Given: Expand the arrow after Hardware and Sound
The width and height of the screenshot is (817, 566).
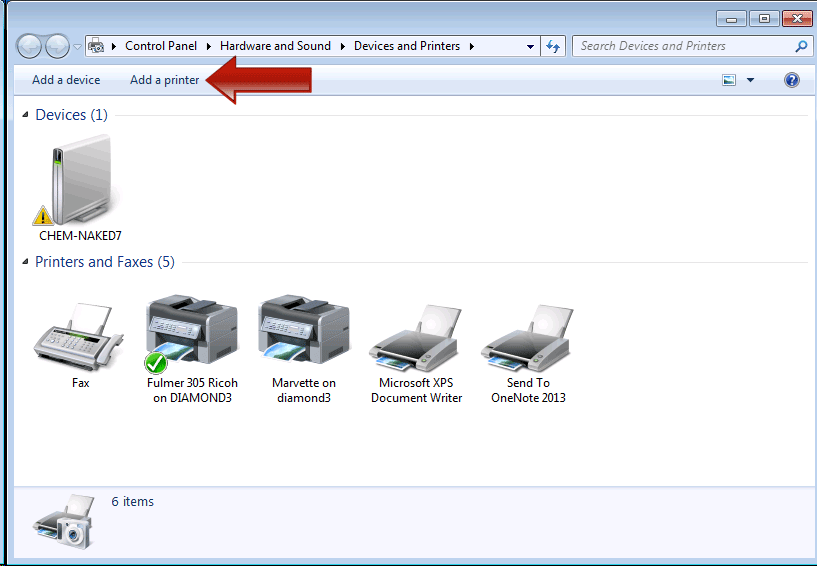Looking at the screenshot, I should point(342,46).
